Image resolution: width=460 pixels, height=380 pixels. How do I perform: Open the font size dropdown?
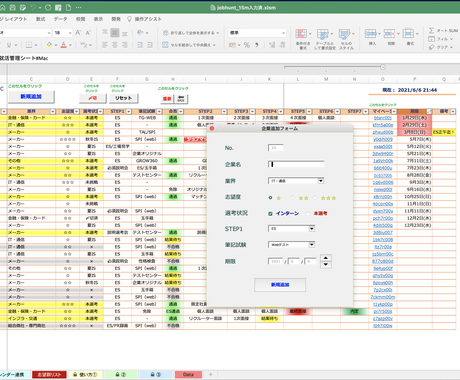tap(70, 33)
